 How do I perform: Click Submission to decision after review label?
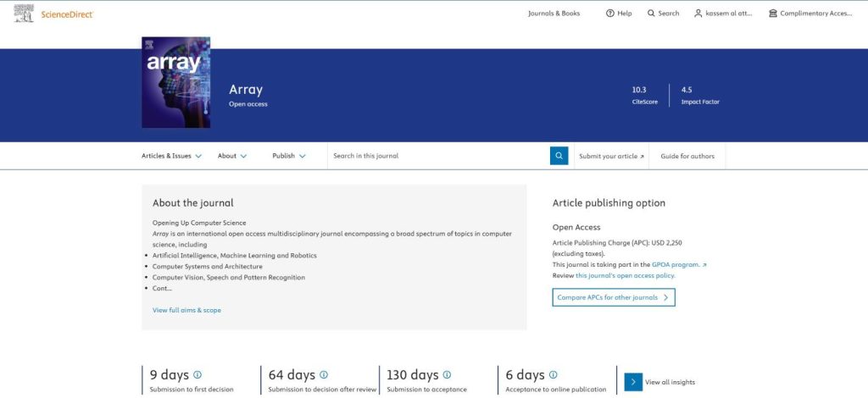322,390
